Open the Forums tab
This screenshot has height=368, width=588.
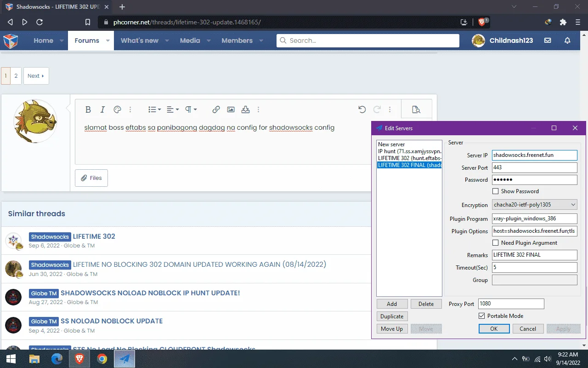coord(87,40)
